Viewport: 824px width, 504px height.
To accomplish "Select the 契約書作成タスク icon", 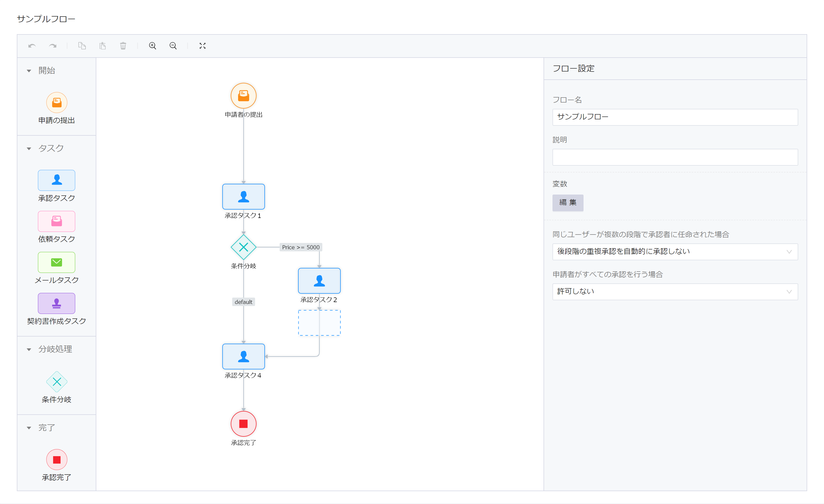I will click(56, 303).
